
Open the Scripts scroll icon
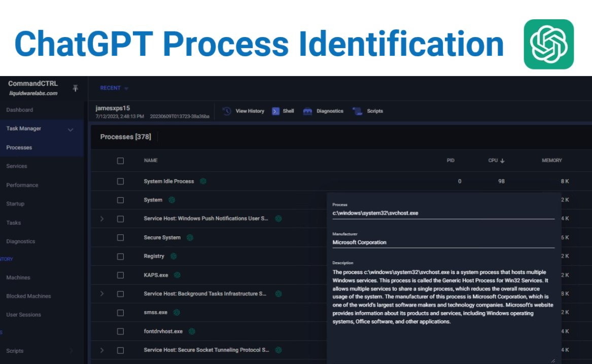coord(357,111)
